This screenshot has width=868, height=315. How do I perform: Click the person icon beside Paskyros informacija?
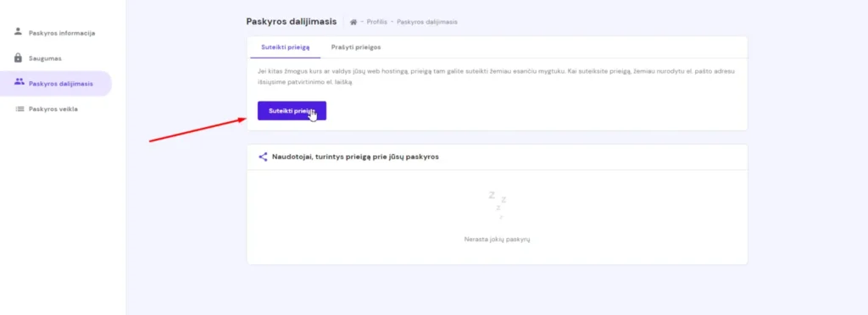pyautogui.click(x=19, y=31)
